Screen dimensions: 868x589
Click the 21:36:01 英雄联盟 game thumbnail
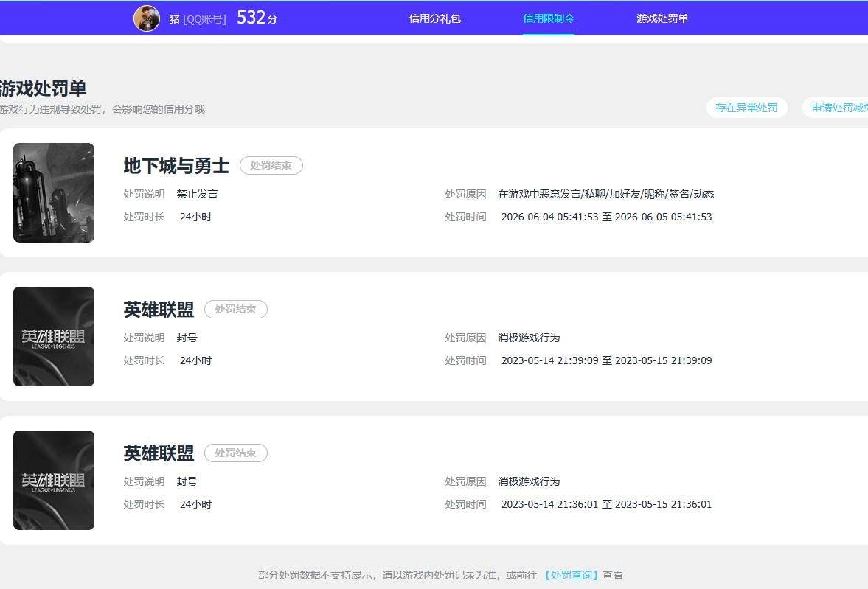point(54,481)
